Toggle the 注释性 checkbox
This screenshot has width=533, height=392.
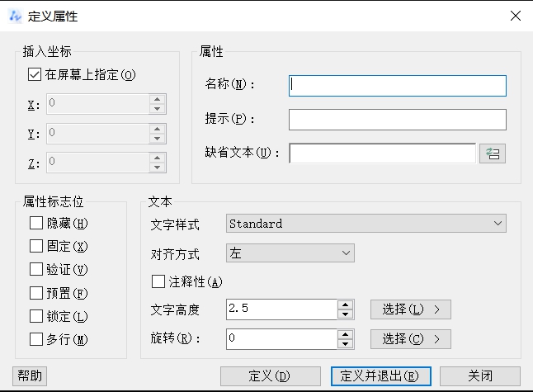coord(158,282)
